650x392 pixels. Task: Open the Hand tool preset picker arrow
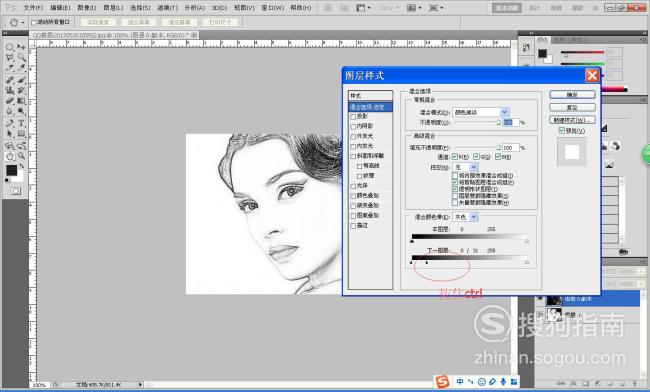pos(23,22)
